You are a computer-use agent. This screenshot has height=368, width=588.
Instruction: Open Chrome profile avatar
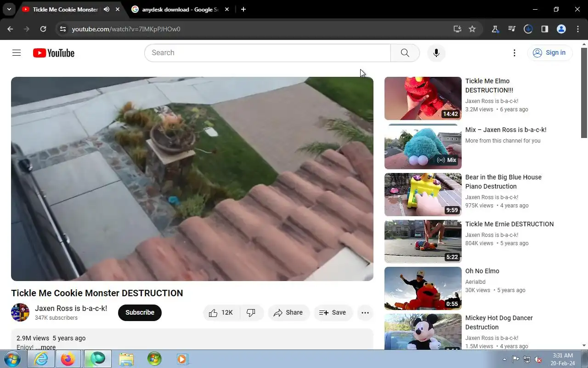[561, 29]
